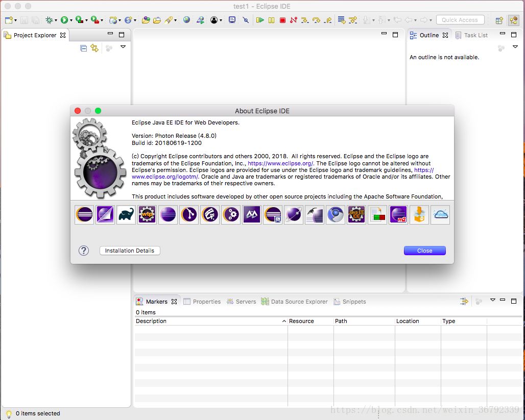Click the Help question mark button
Image resolution: width=525 pixels, height=420 pixels.
tap(84, 251)
